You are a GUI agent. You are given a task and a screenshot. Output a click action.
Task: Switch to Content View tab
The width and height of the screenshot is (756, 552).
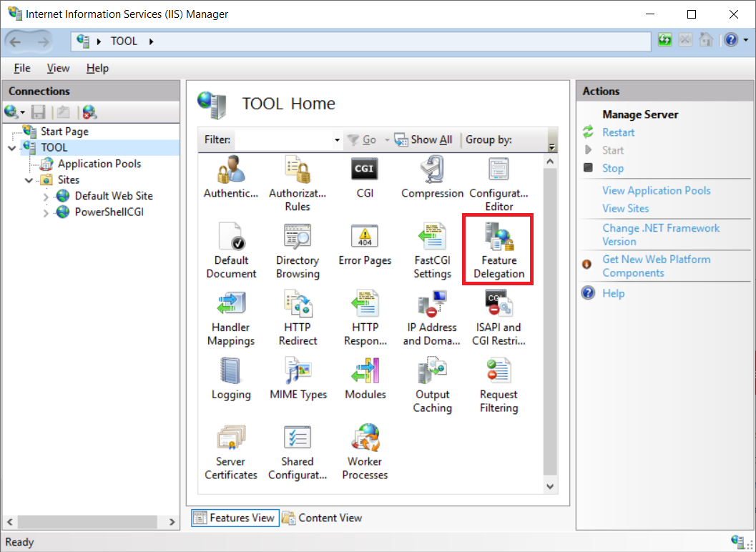tap(322, 518)
